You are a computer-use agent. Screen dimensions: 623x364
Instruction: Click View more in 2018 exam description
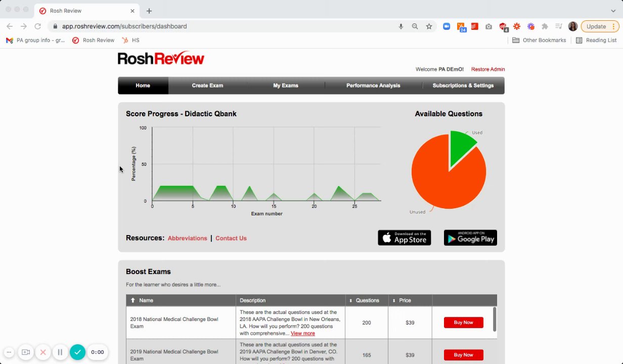pos(303,334)
